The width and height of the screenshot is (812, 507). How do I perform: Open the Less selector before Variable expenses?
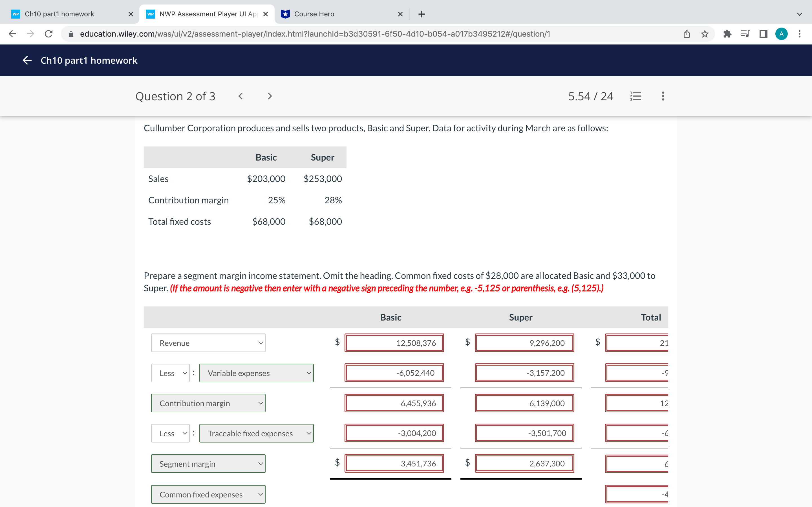tap(171, 373)
